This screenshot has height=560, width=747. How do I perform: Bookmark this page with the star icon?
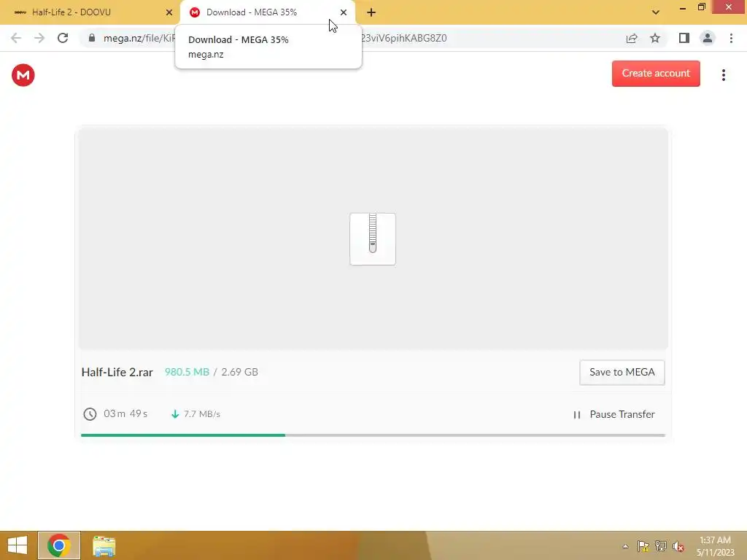pyautogui.click(x=655, y=38)
